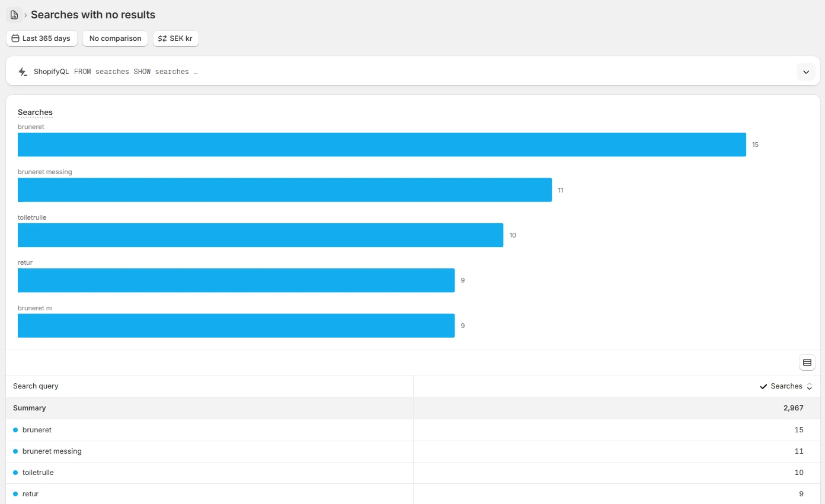Click the toiletrulle chart bar
The image size is (825, 504).
pos(260,235)
